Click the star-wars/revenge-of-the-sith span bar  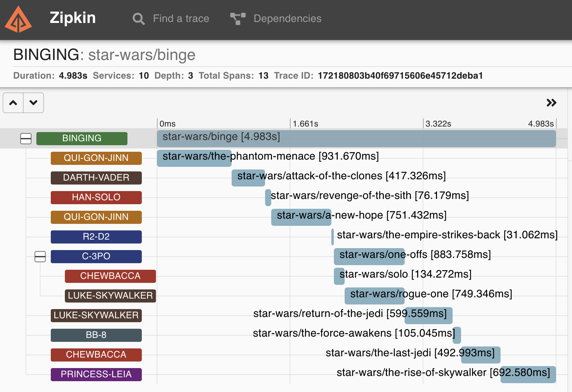pyautogui.click(x=268, y=197)
